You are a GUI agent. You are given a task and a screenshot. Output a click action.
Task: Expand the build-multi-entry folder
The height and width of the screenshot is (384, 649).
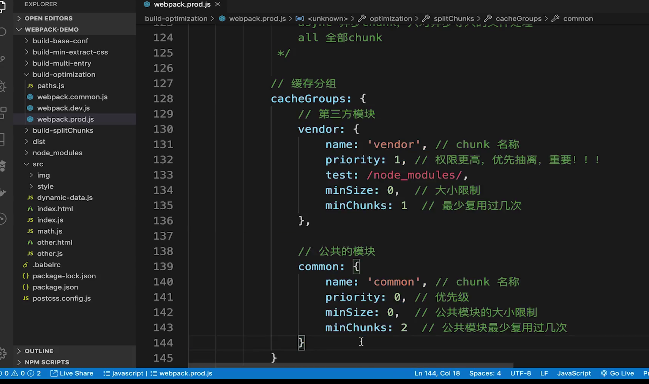(75, 63)
